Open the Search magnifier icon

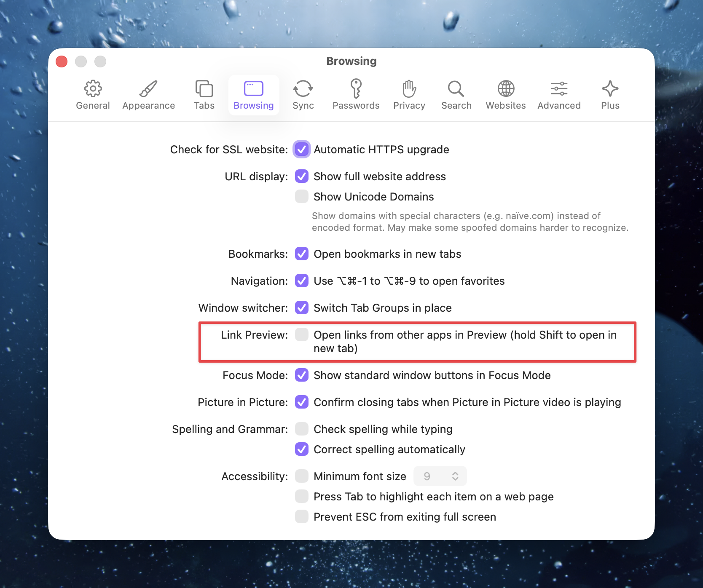456,89
